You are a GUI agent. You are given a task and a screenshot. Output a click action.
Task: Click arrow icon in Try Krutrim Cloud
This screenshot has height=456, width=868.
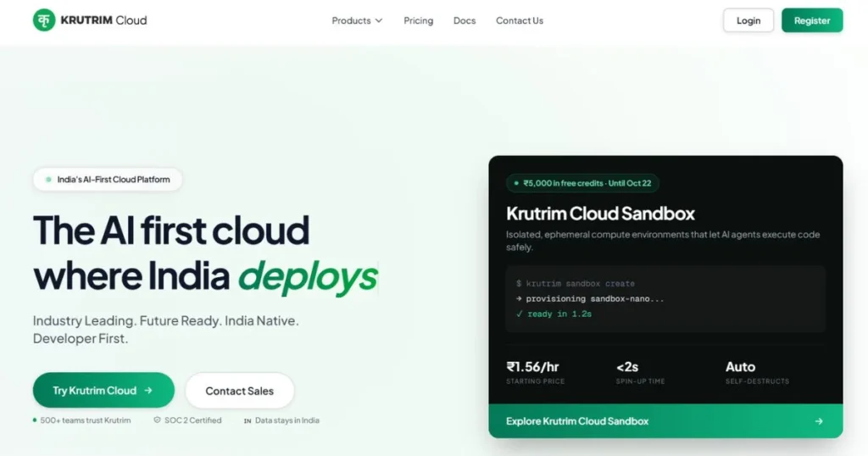pyautogui.click(x=148, y=390)
